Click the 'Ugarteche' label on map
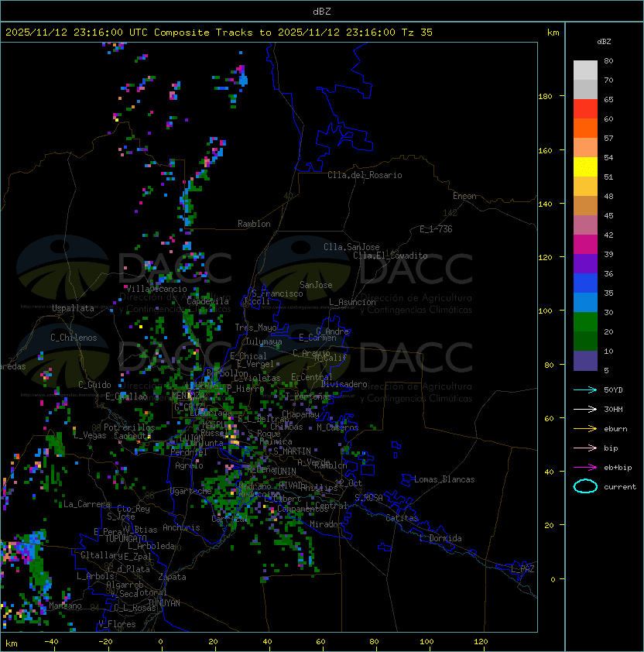The height and width of the screenshot is (652, 644). (x=191, y=491)
